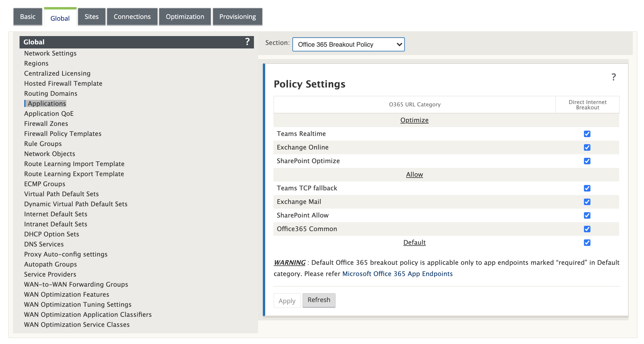Select Routing Domains entry
Screen dimensions: 644x344
click(51, 93)
